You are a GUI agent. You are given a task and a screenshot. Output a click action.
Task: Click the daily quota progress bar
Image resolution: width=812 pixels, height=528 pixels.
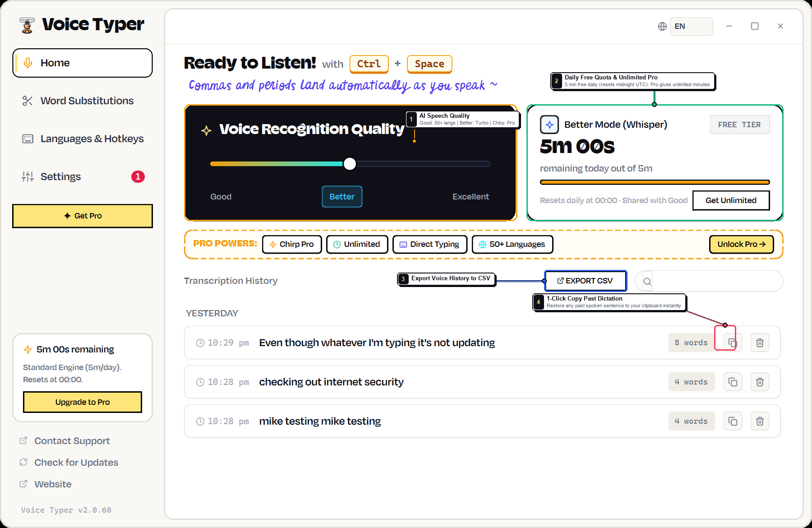[x=655, y=182]
